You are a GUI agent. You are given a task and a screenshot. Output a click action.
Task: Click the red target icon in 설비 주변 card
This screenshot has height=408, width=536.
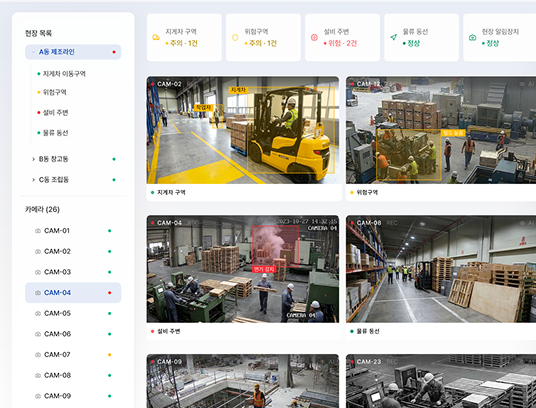point(314,38)
